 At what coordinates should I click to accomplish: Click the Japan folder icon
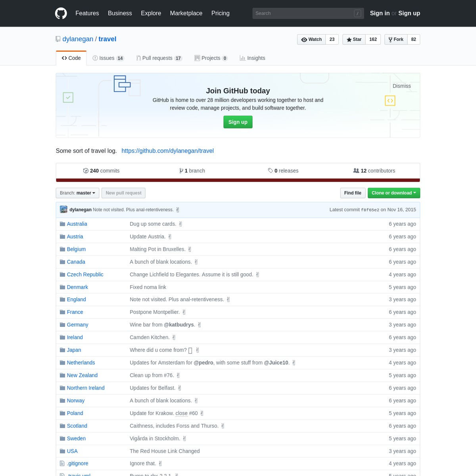coord(62,350)
